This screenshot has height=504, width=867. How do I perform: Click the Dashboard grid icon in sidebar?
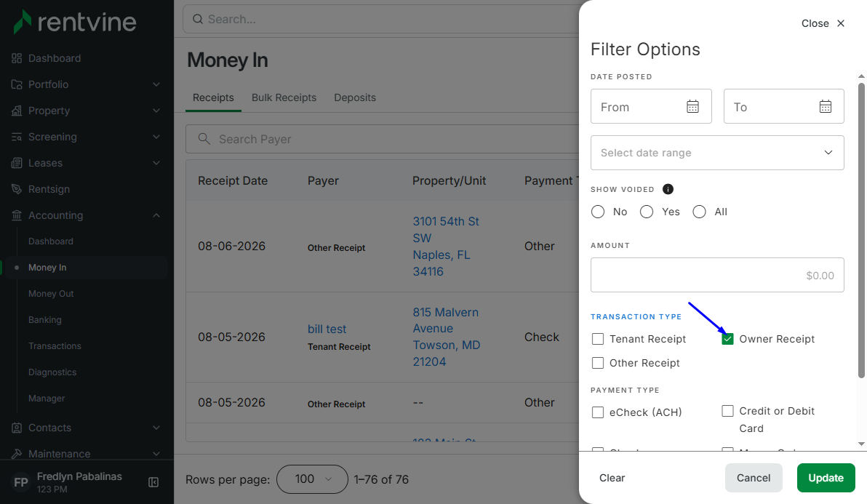pos(17,58)
